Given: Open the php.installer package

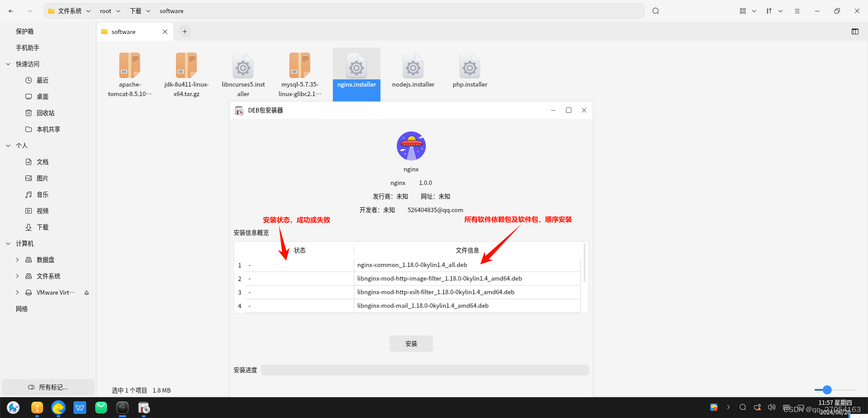Looking at the screenshot, I should pos(469,69).
